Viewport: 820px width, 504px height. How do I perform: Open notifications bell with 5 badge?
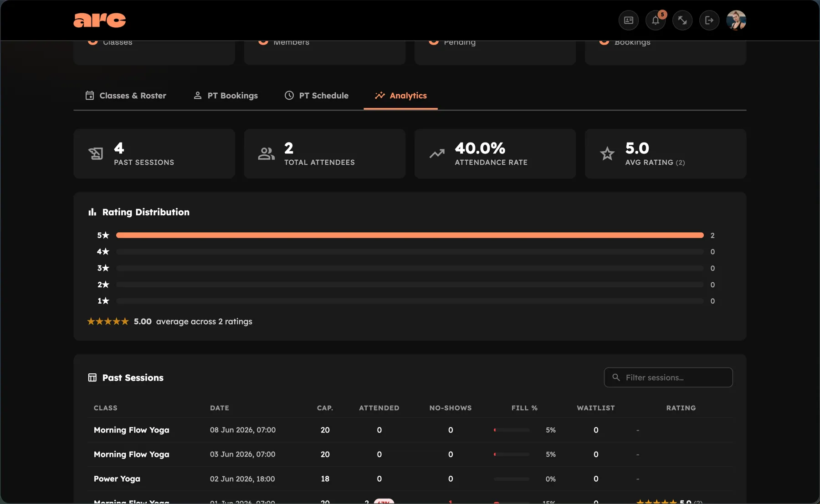(x=656, y=20)
